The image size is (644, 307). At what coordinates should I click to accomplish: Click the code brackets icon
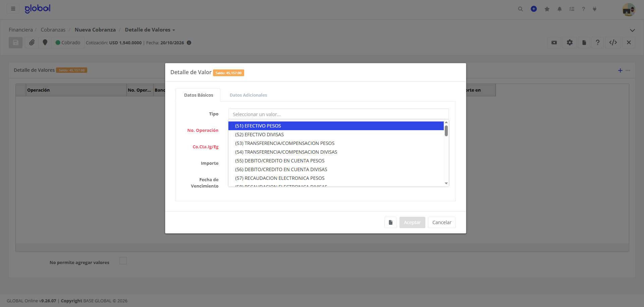[613, 43]
